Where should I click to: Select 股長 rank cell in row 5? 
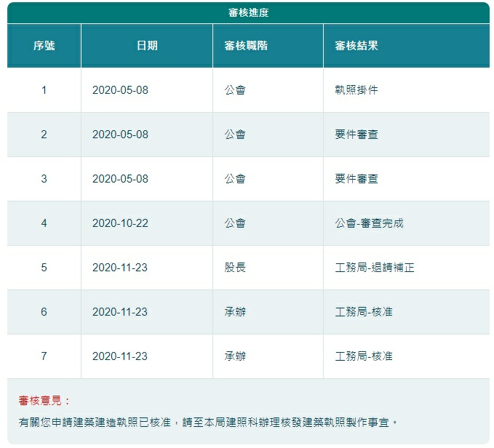(x=268, y=268)
